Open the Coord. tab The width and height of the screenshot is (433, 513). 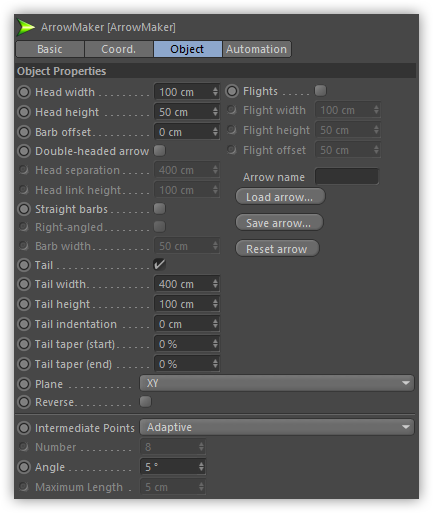point(119,49)
